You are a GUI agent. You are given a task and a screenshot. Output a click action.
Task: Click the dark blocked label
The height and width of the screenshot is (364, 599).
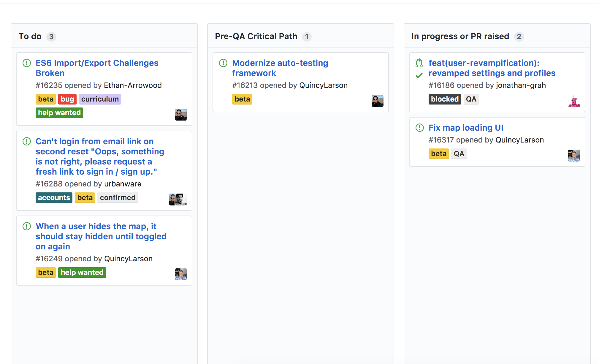445,99
